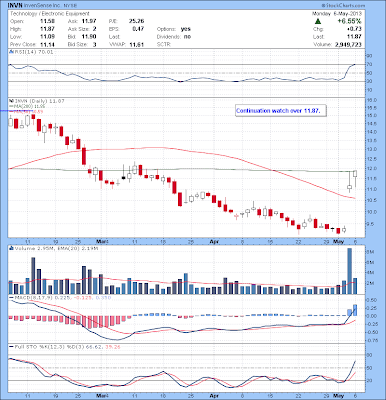Click the green up-arrow triangle icon
This screenshot has height=400, width=386.
pos(318,21)
